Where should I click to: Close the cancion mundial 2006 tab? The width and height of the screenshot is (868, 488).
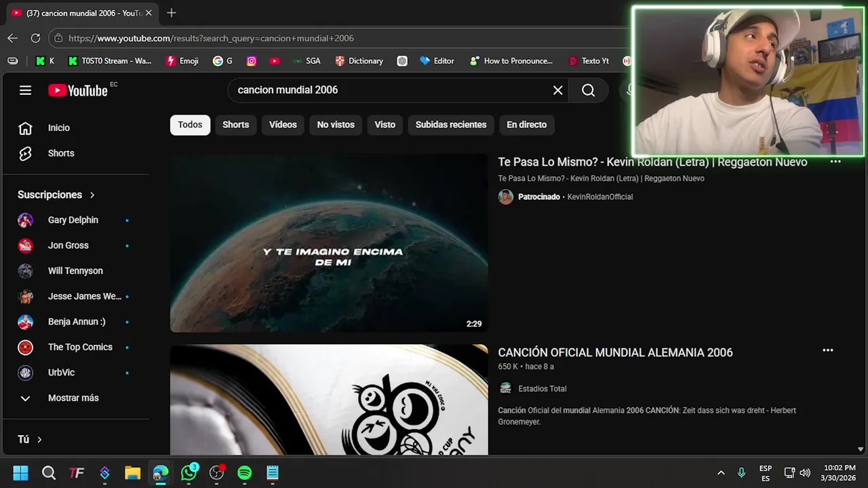click(x=149, y=13)
